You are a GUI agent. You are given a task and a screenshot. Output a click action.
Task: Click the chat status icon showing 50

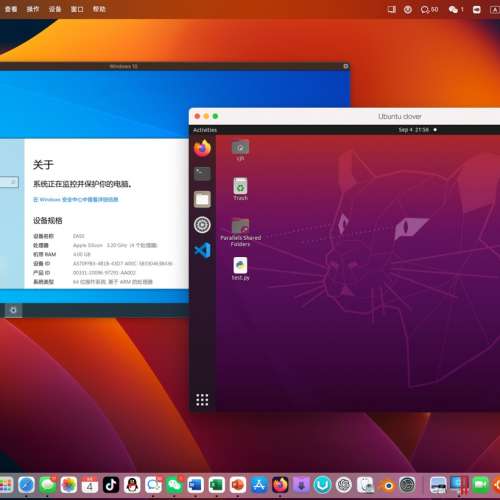429,10
